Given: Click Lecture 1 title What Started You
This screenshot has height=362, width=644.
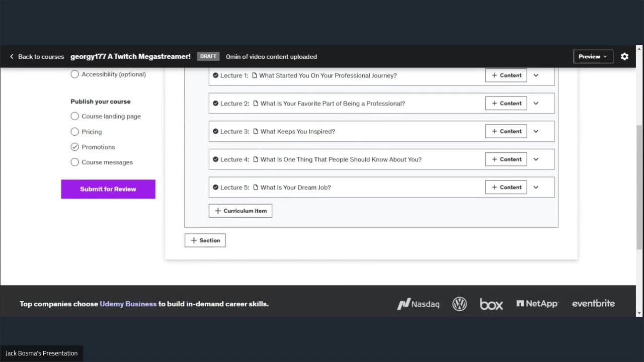Looking at the screenshot, I should 328,75.
